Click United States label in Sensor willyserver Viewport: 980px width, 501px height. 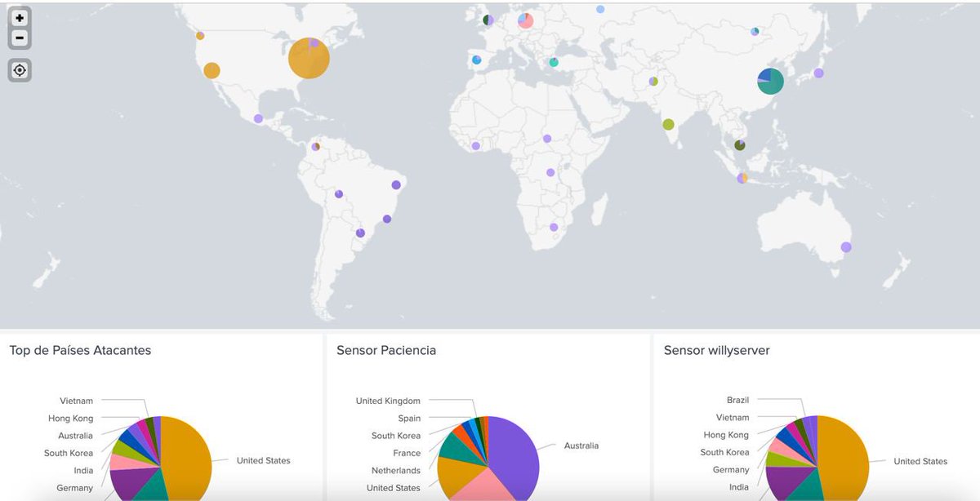coord(920,462)
